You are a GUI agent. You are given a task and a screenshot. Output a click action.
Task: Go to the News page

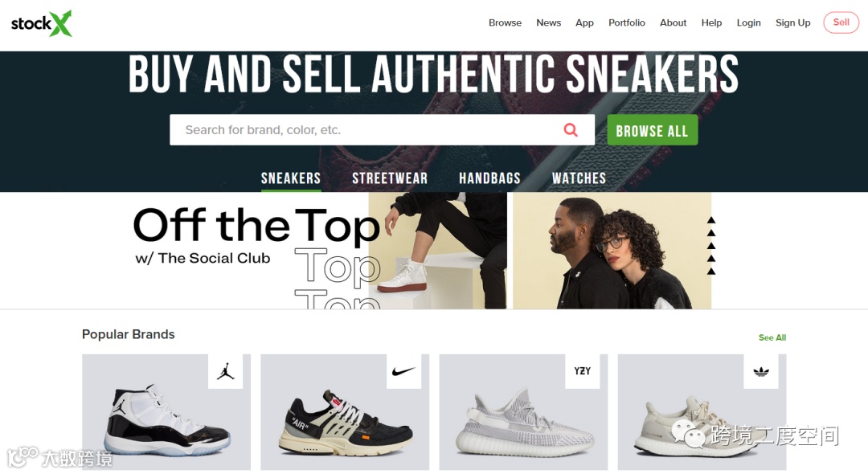549,22
